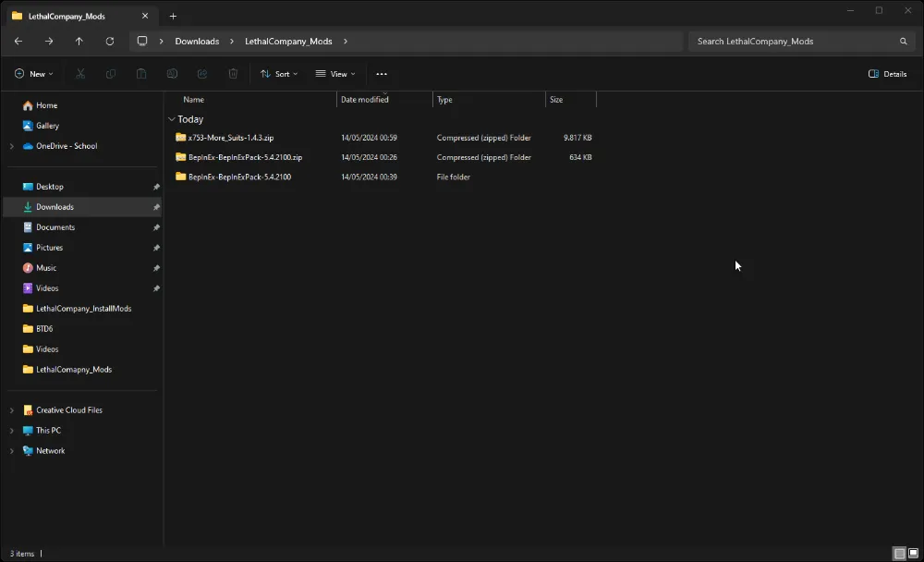Image resolution: width=924 pixels, height=562 pixels.
Task: Refresh the folder view
Action: (x=110, y=41)
